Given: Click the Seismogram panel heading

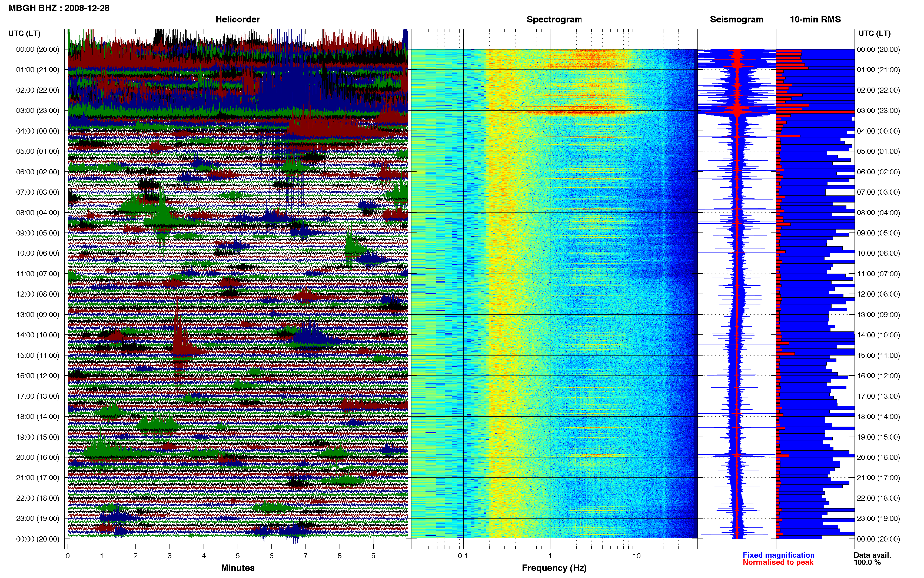Looking at the screenshot, I should [736, 19].
